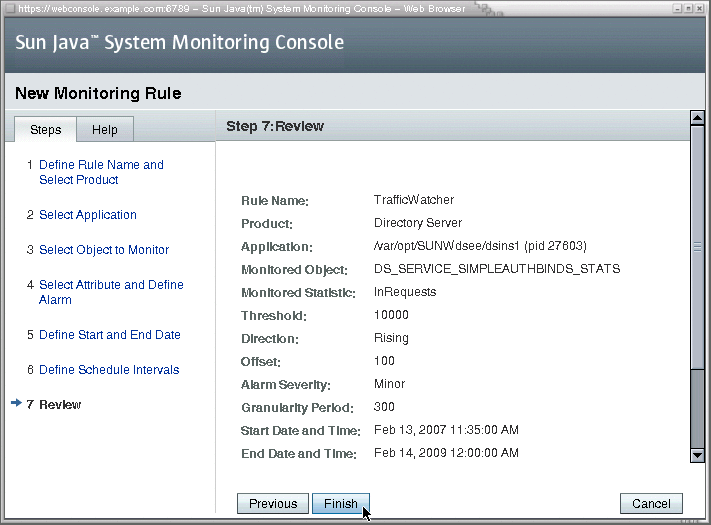Open Define Start and End Date step
This screenshot has width=711, height=525.
point(110,335)
